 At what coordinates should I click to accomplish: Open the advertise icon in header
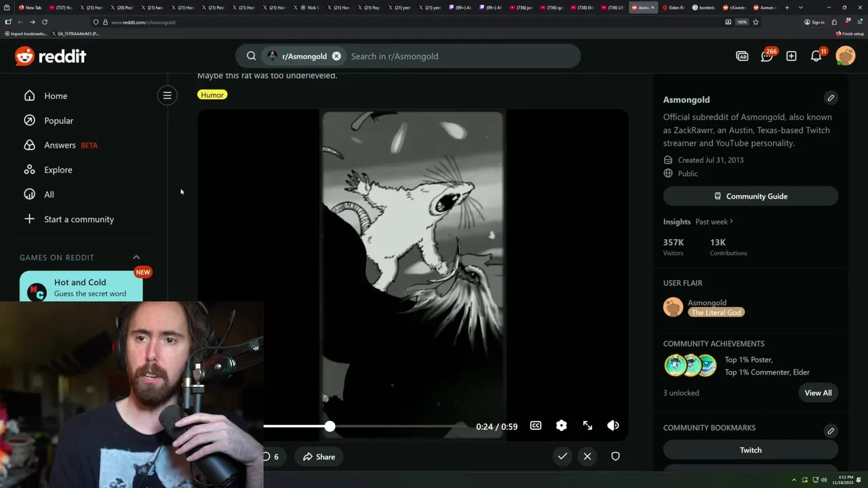coord(742,56)
